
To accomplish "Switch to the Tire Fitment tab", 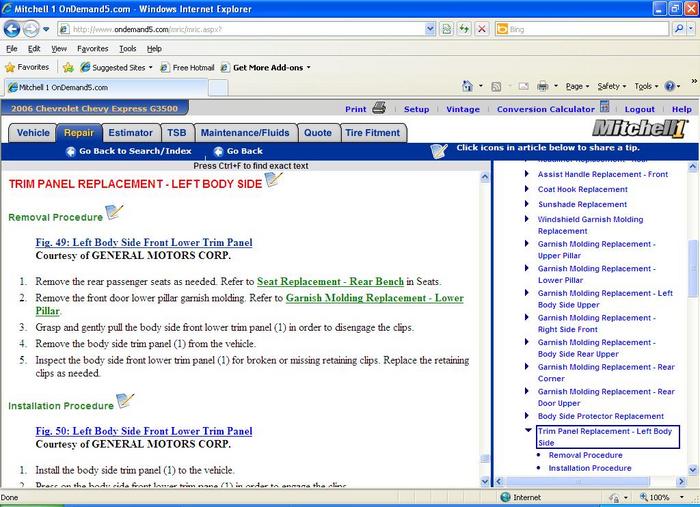I will tap(372, 133).
